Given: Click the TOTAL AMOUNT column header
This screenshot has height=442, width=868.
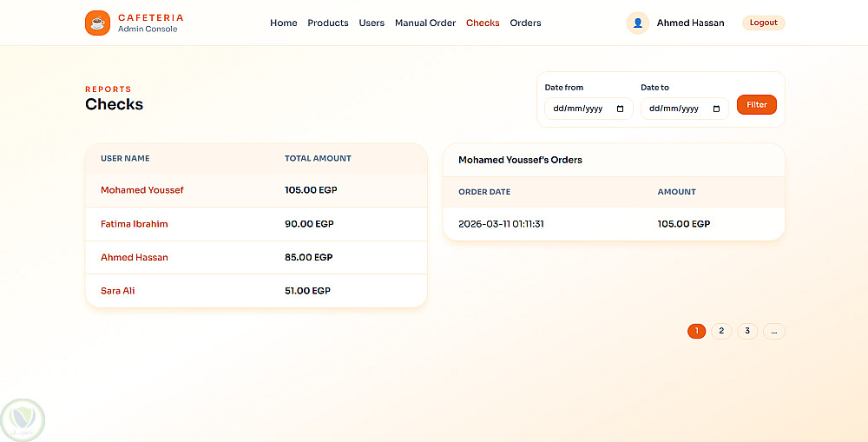Looking at the screenshot, I should [x=318, y=158].
